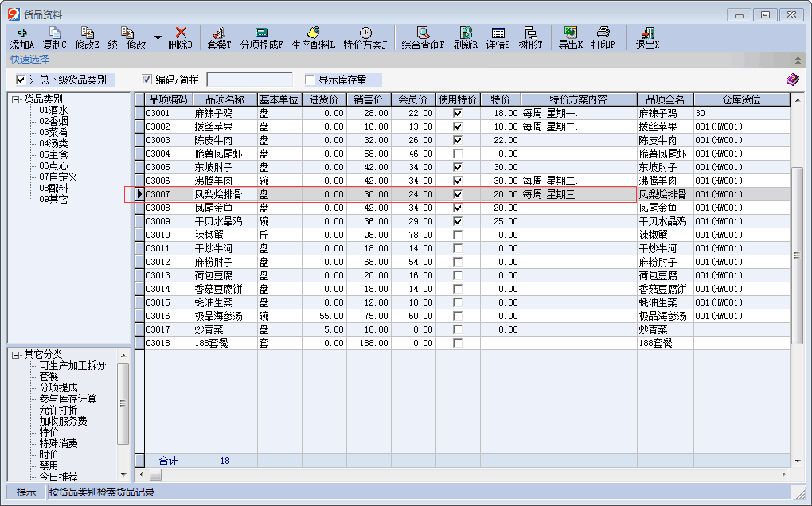Click the 编码/简拼 search input field

tap(249, 80)
